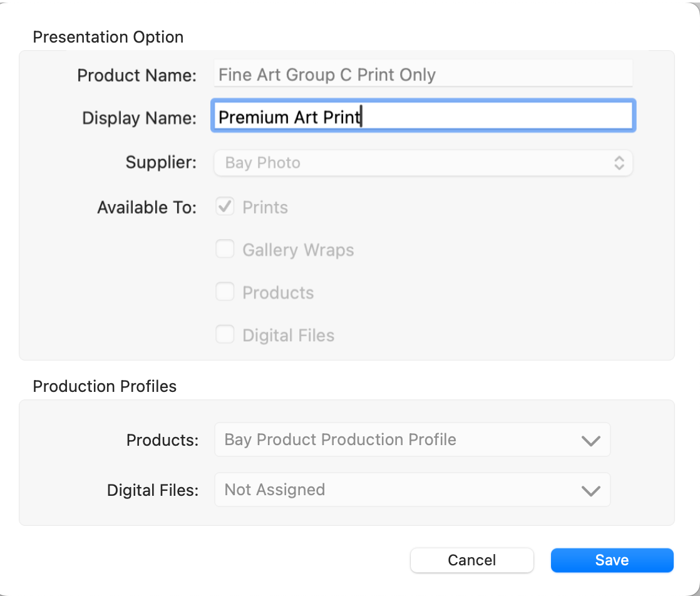Check the Products availability checkbox
This screenshot has height=596, width=700.
pos(225,292)
